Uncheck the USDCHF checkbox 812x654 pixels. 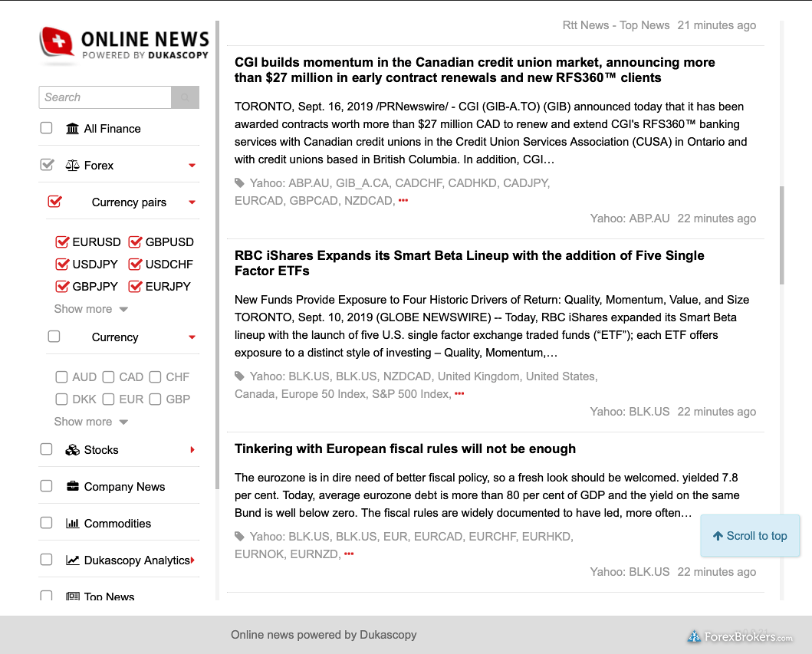point(135,264)
